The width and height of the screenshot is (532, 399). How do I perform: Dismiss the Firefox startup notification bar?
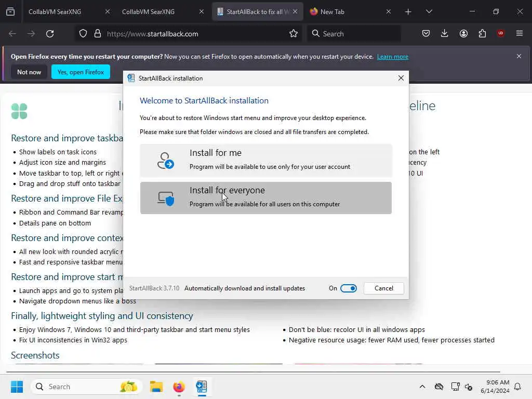coord(519,56)
